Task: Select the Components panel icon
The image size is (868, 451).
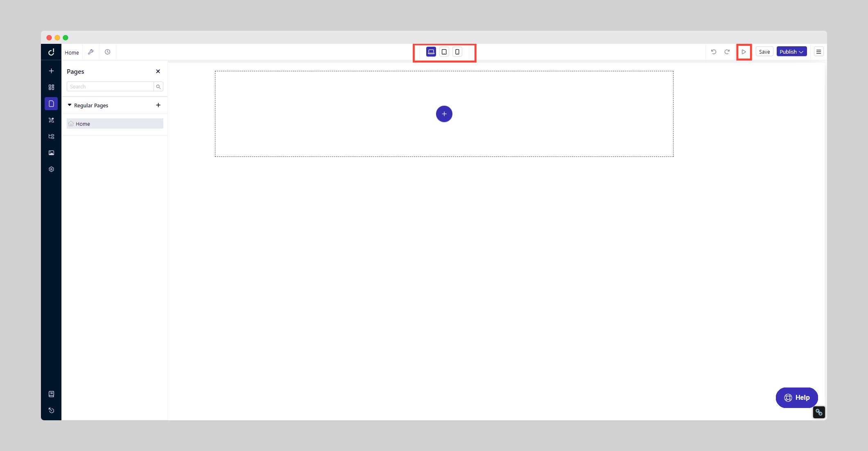Action: click(51, 87)
